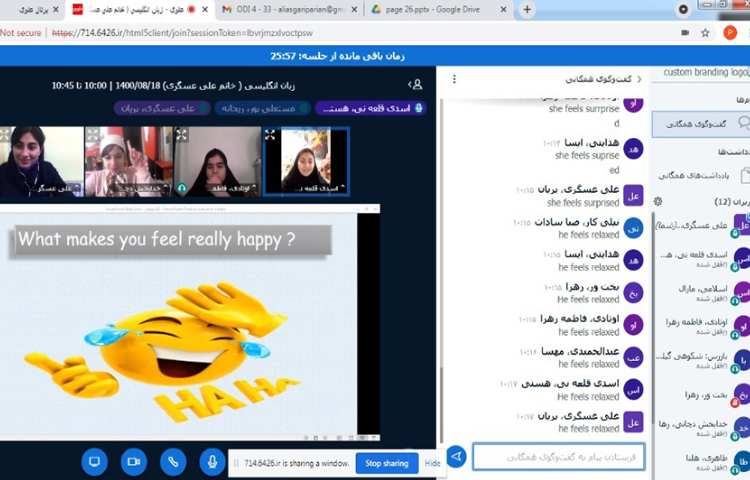Fullscreen the leftmost webcam video
The width and height of the screenshot is (750, 480).
[8, 134]
